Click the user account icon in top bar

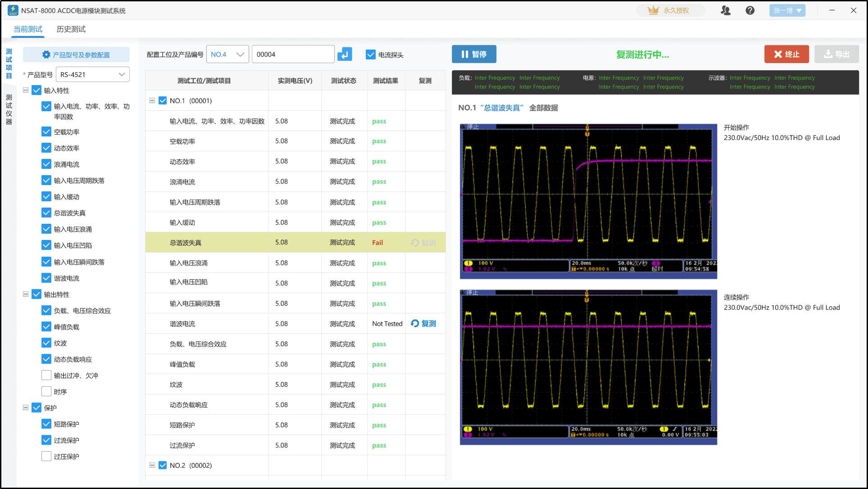pos(727,11)
